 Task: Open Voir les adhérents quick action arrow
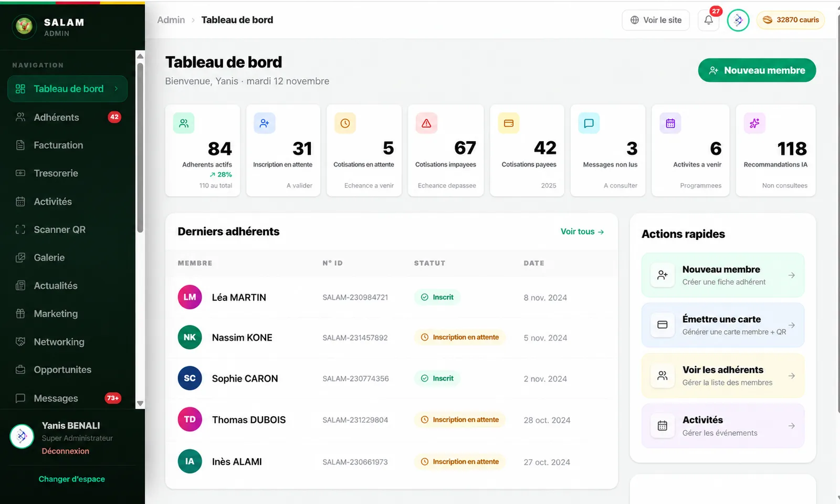(792, 376)
